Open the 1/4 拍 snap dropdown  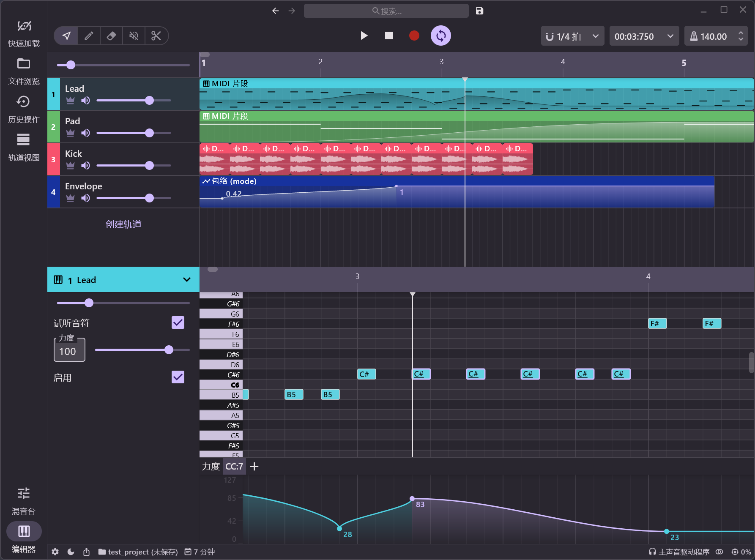pos(572,36)
